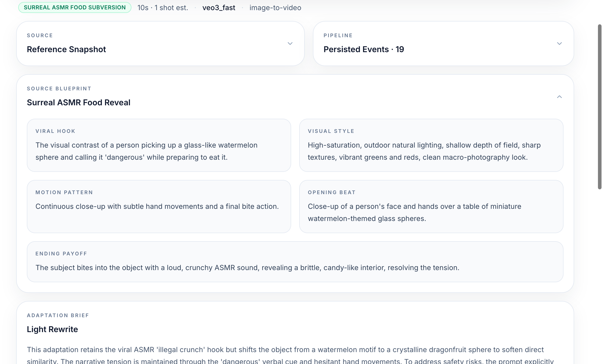
Task: Click the Source dropdown chevron
Action: tap(290, 44)
